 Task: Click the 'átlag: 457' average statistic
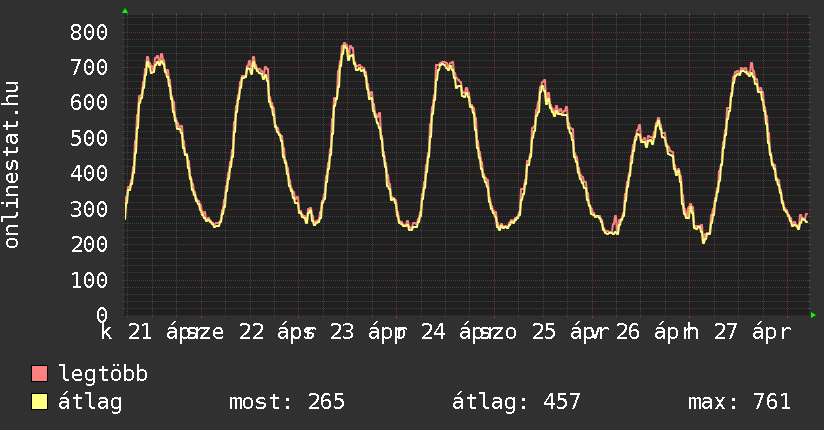(x=517, y=402)
